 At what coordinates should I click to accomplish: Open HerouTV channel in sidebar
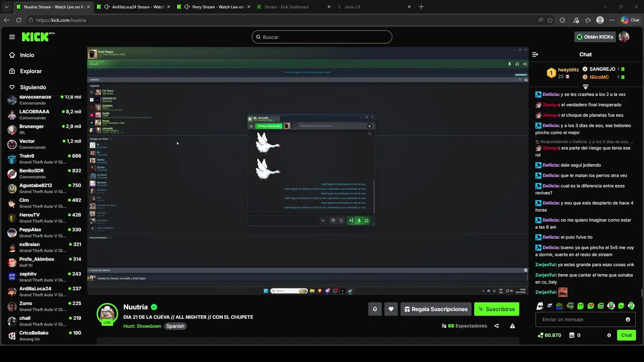click(x=44, y=218)
